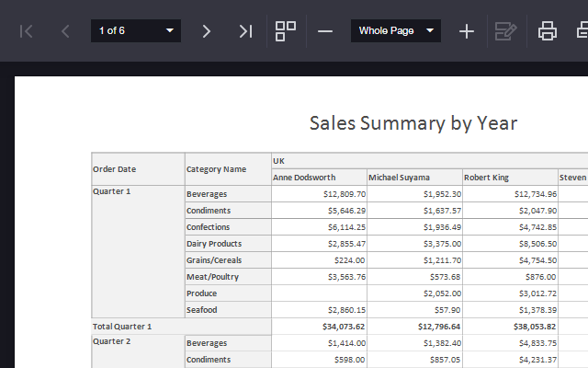Zoom in with plus button
The height and width of the screenshot is (368, 588).
click(x=467, y=31)
